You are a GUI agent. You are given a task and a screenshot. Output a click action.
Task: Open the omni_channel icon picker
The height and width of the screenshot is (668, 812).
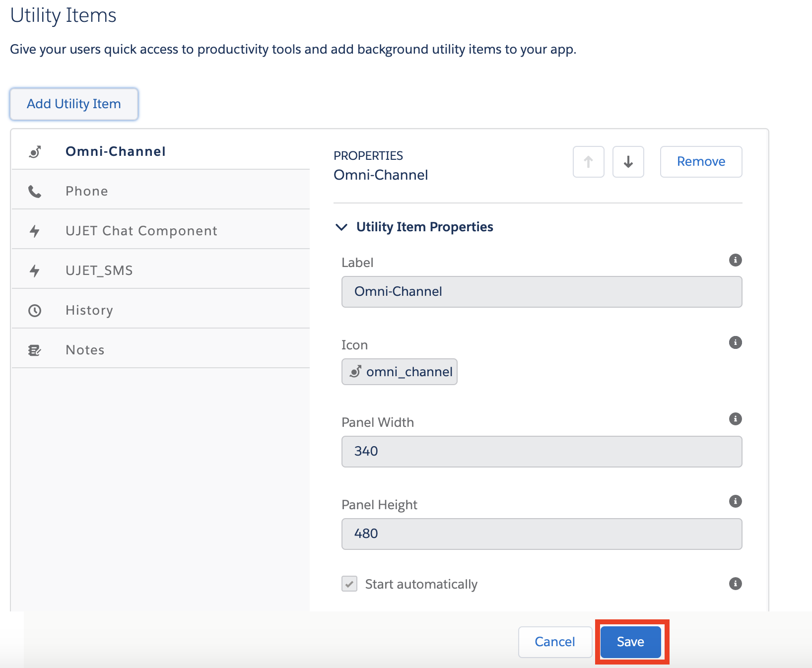[400, 372]
